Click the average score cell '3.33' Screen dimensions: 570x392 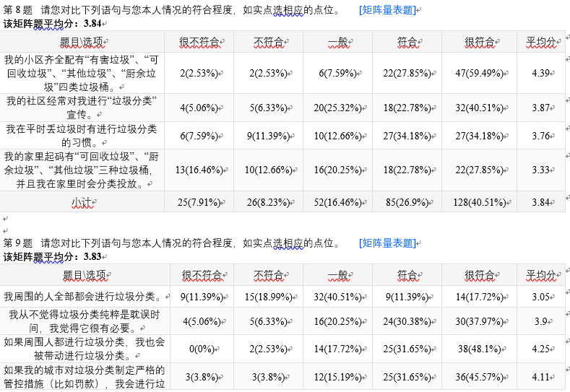(540, 170)
